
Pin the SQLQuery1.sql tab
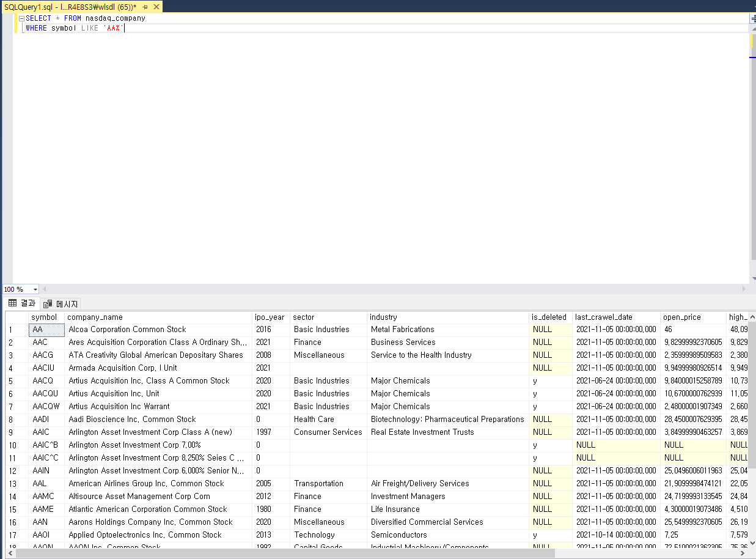[x=145, y=7]
